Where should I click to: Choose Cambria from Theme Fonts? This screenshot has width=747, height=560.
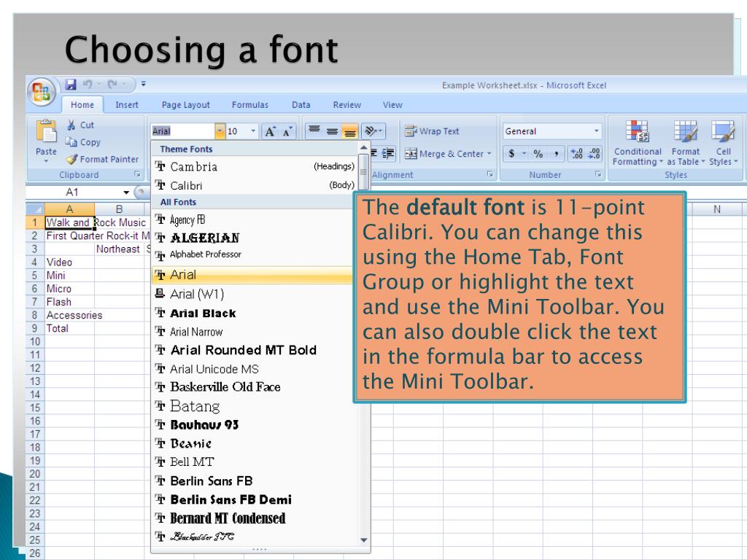[255, 166]
